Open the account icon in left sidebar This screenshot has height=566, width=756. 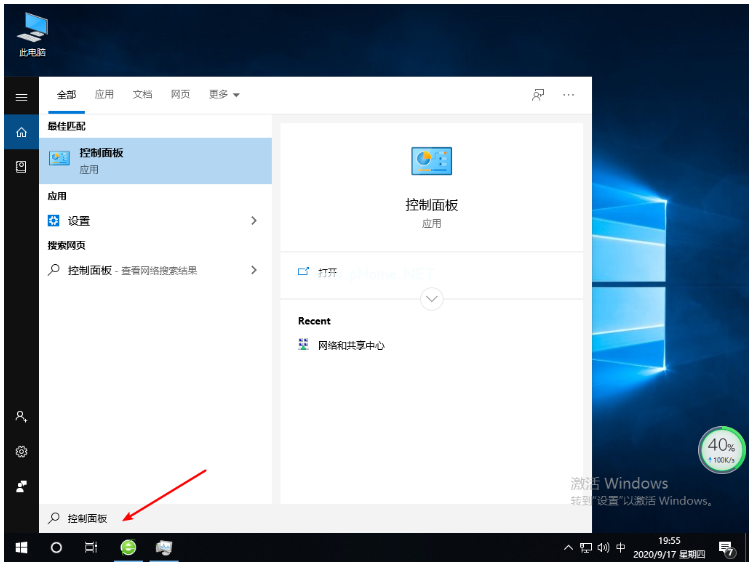pos(21,416)
